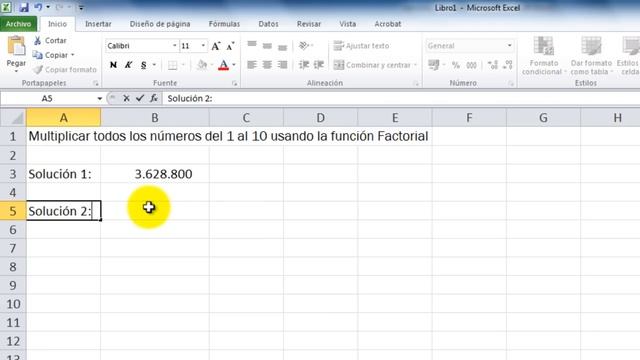Viewport: 640px width, 360px height.
Task: Decrease decimal places
Action: tap(508, 65)
